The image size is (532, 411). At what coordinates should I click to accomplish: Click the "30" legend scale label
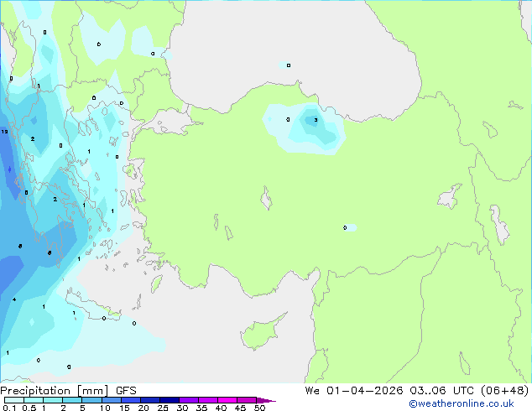coord(182,408)
